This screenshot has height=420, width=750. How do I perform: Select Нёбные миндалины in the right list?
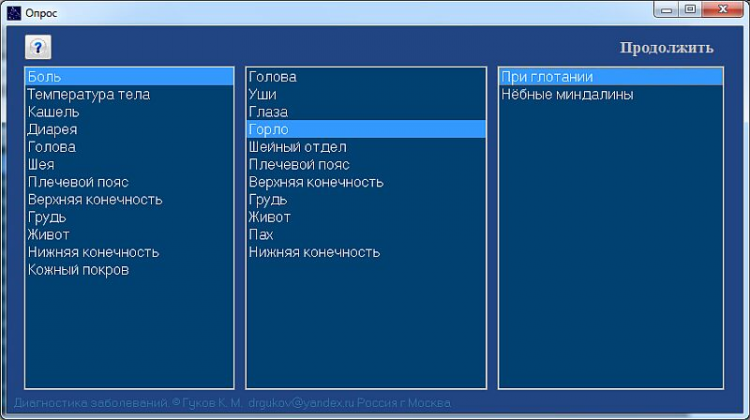611,94
